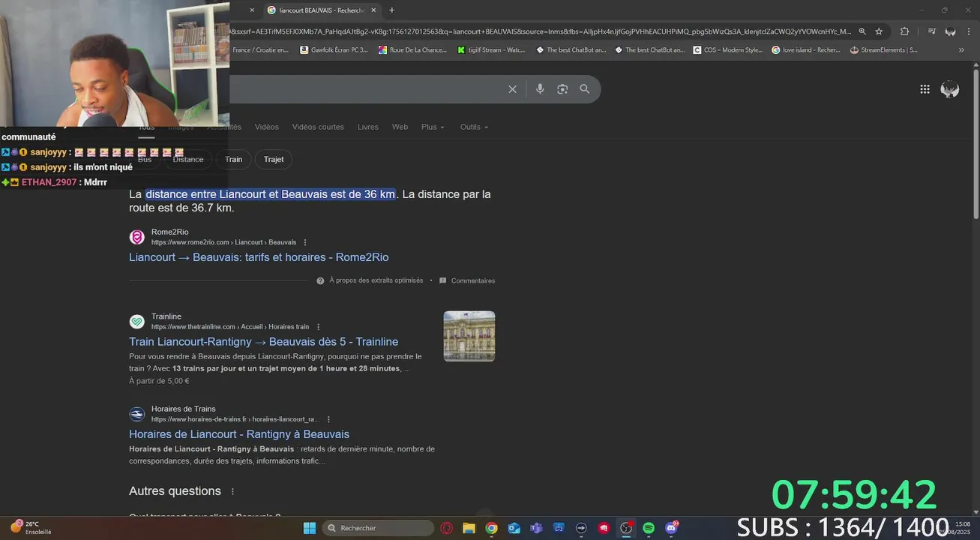The width and height of the screenshot is (980, 540).
Task: Open the weather widget showing 26°C
Action: point(31,528)
